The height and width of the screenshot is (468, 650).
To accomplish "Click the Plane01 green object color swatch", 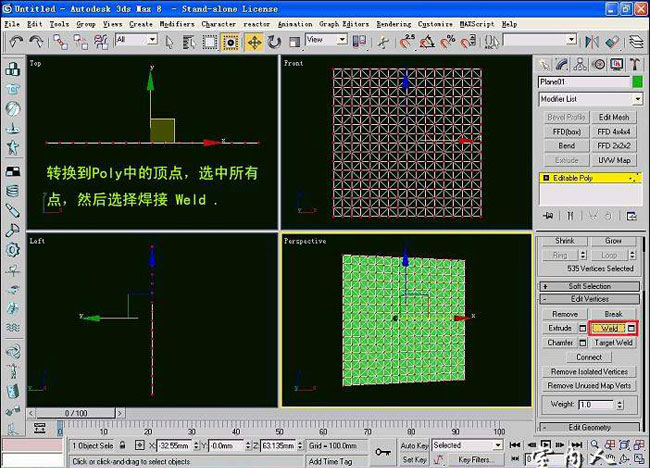I will (x=637, y=82).
